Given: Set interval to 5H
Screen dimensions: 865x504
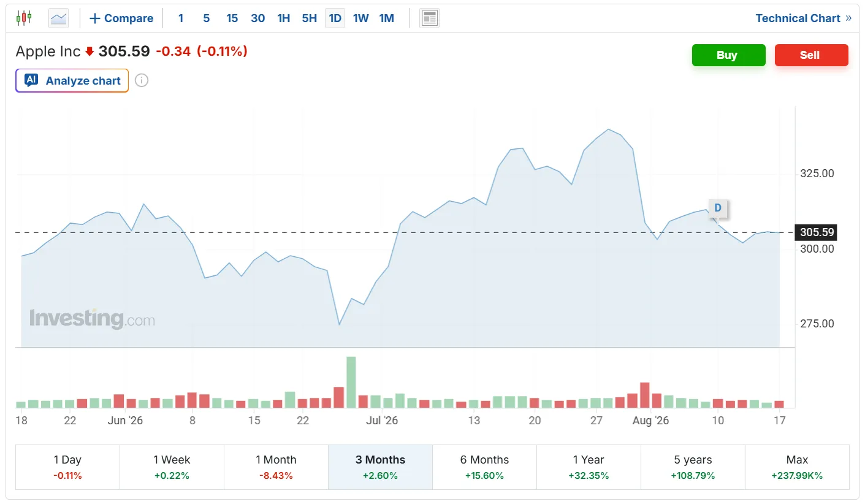Looking at the screenshot, I should pos(309,18).
